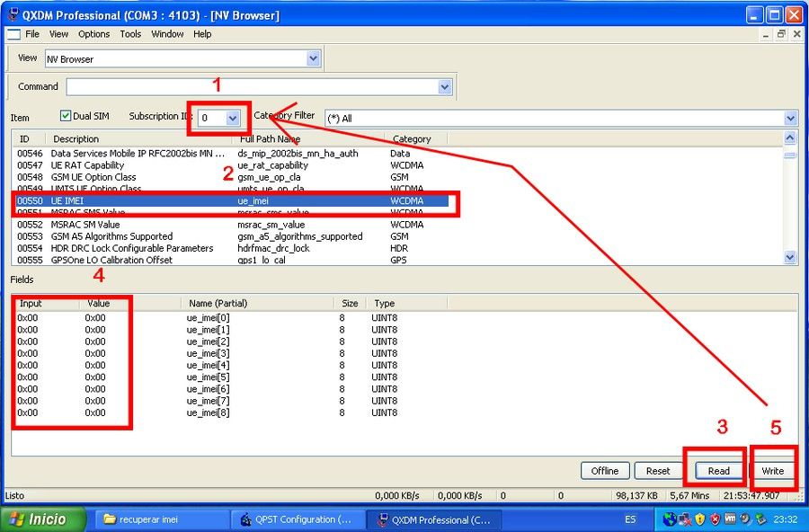This screenshot has width=809, height=532.
Task: Select the 00552 MSRAC SM Value row
Action: click(x=232, y=225)
